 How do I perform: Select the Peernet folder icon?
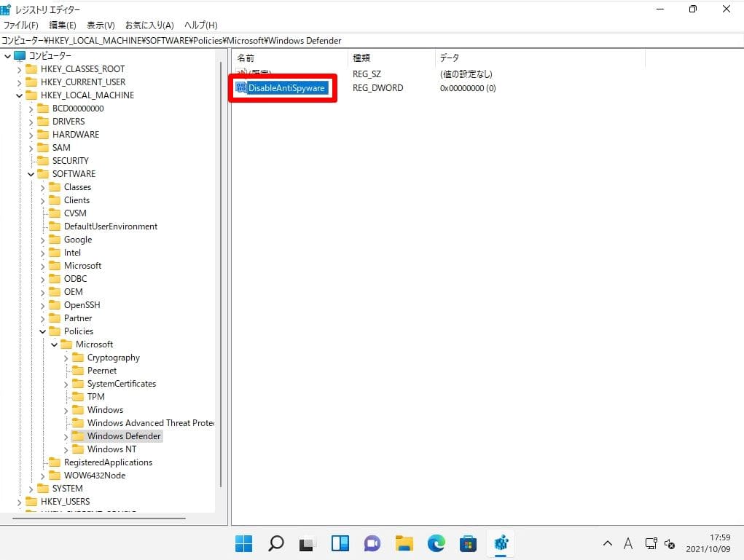78,371
